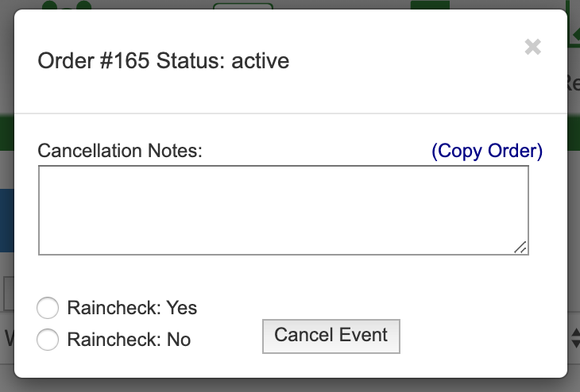Click the green people icon behind the overlay
This screenshot has height=392, width=580.
pyautogui.click(x=67, y=5)
